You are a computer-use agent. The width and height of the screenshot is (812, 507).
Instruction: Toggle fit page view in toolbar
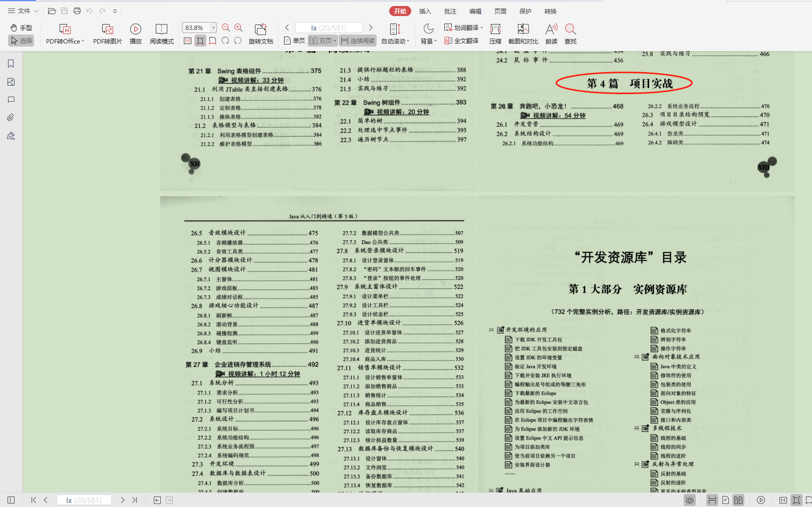[x=200, y=41]
